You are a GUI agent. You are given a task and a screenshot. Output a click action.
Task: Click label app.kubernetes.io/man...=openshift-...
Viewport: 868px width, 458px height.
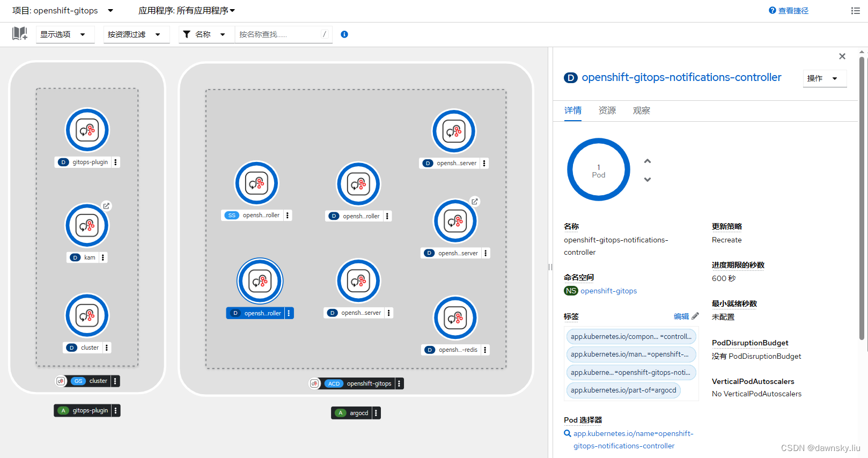[x=631, y=354]
